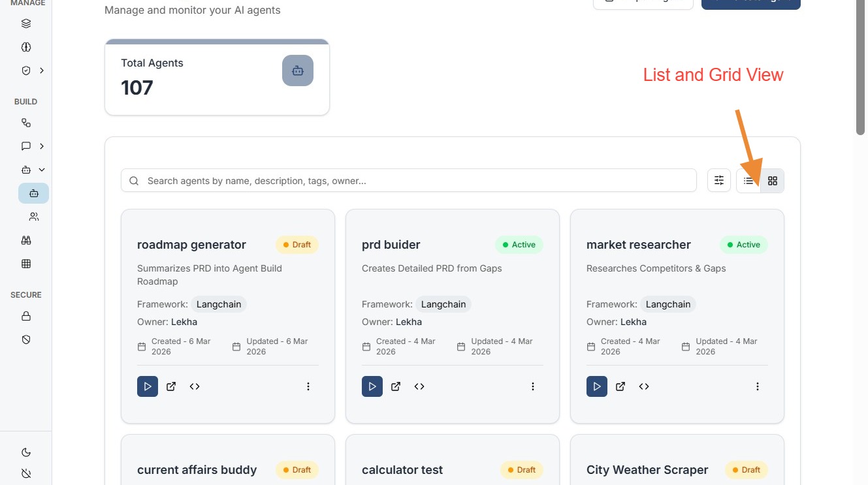This screenshot has width=868, height=485.
Task: Open the layers icon under Manage
Action: (26, 23)
